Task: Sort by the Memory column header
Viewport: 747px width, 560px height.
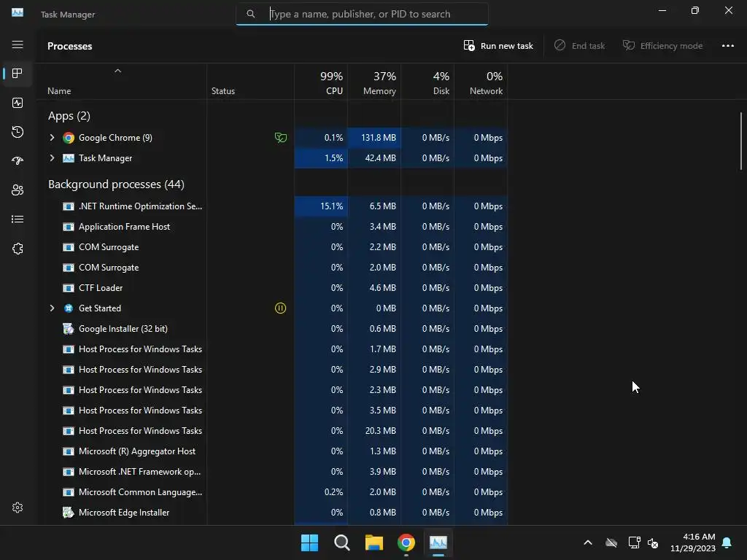Action: pyautogui.click(x=374, y=82)
